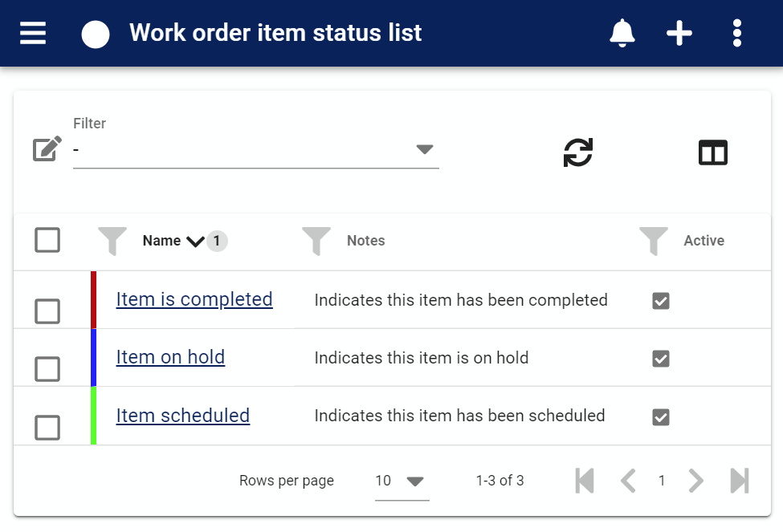The image size is (783, 532).
Task: Open the Item on hold link
Action: click(x=170, y=357)
